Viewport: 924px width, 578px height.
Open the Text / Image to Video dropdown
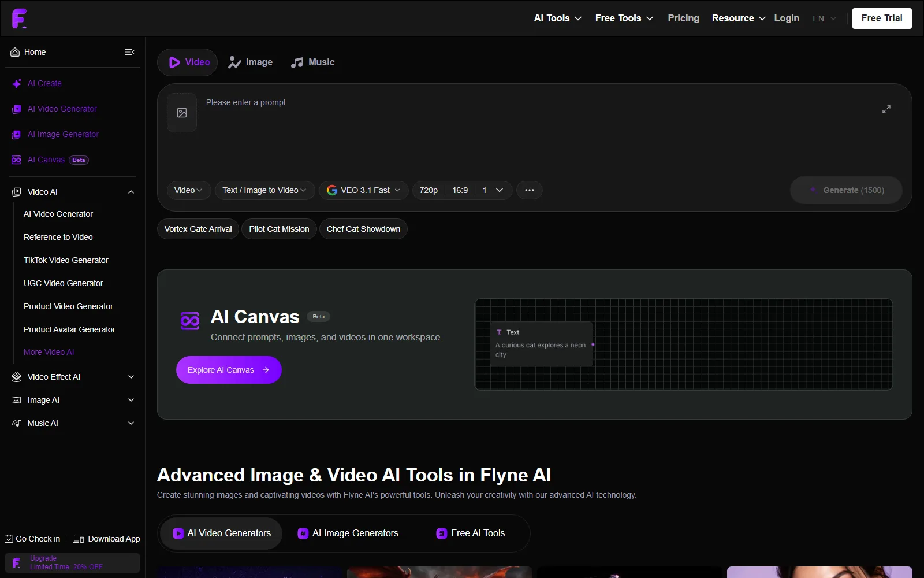(264, 190)
